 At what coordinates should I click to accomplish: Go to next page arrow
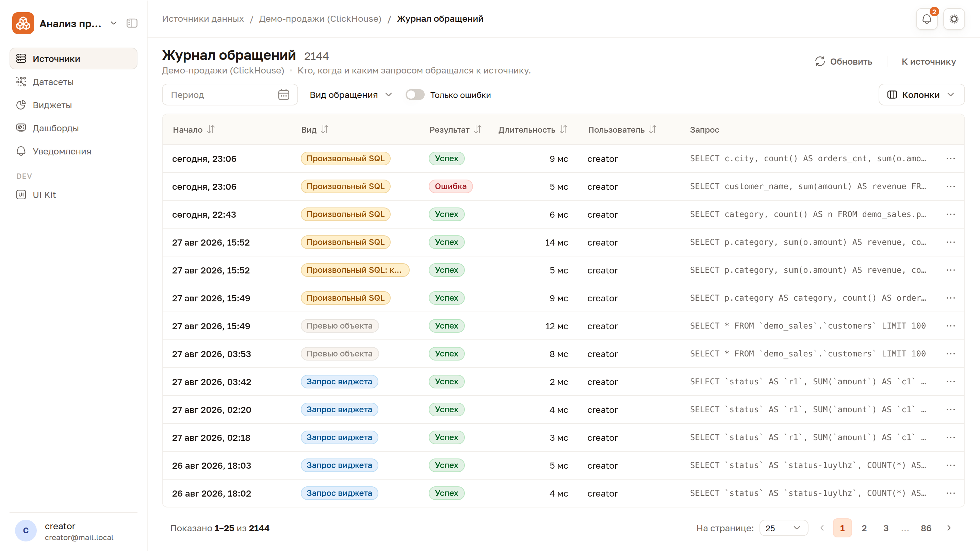(949, 528)
